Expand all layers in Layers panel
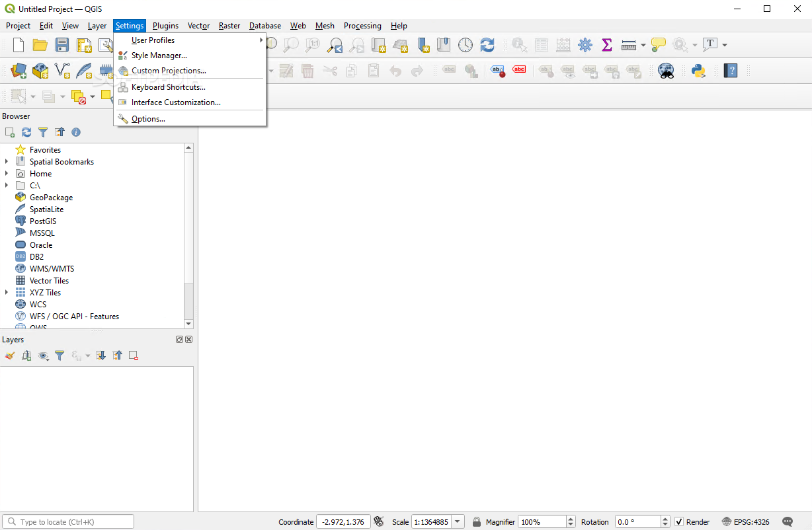The height and width of the screenshot is (530, 812). (x=101, y=356)
